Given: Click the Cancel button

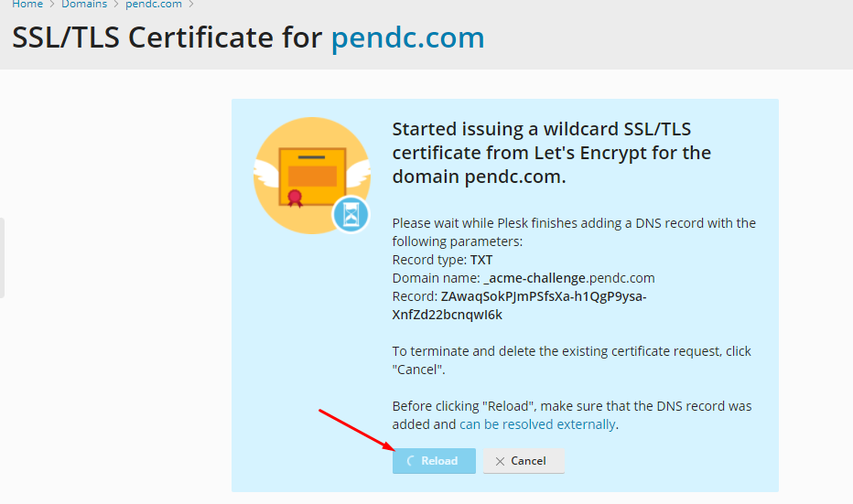Looking at the screenshot, I should tap(524, 460).
